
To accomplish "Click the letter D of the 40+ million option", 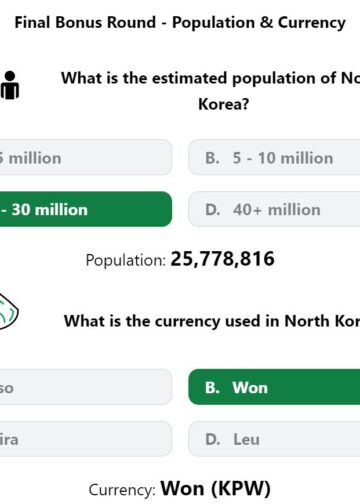I will [x=213, y=210].
